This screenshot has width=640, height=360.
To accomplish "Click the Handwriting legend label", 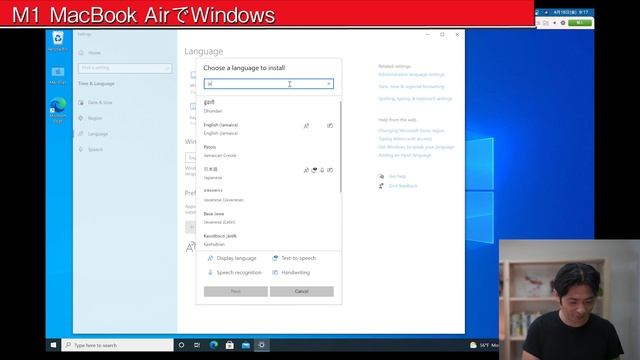I will point(296,273).
